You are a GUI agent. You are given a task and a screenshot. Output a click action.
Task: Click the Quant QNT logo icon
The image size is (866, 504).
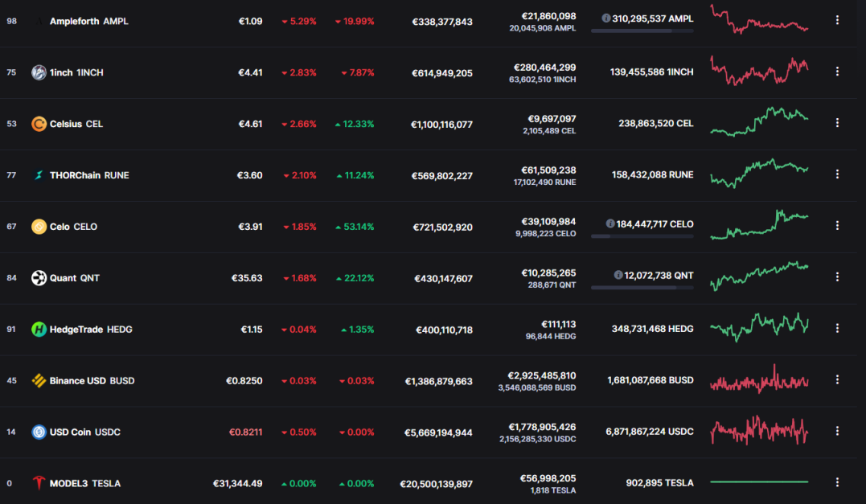coord(39,277)
